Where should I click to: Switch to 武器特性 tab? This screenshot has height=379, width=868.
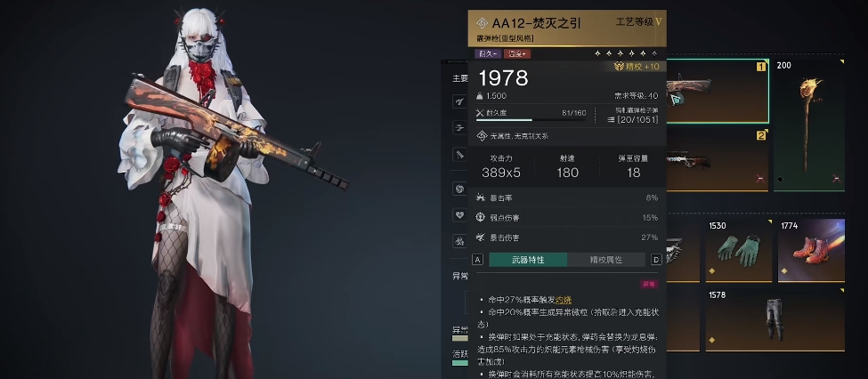[x=528, y=260]
